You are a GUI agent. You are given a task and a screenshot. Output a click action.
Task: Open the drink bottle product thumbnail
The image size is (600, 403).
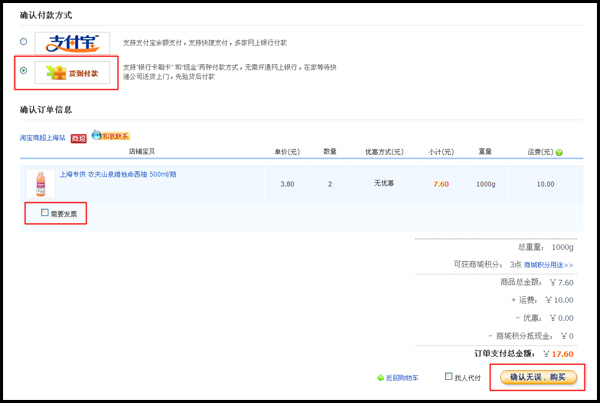click(x=41, y=184)
